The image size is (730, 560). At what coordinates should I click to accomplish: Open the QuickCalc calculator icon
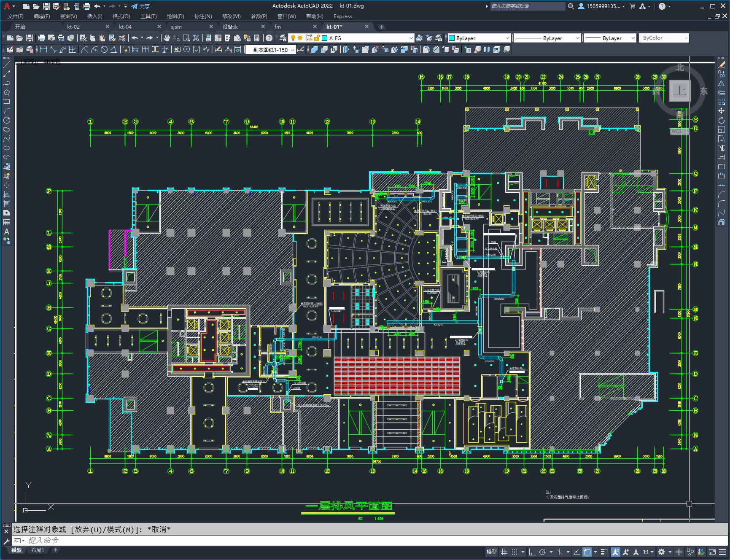257,38
